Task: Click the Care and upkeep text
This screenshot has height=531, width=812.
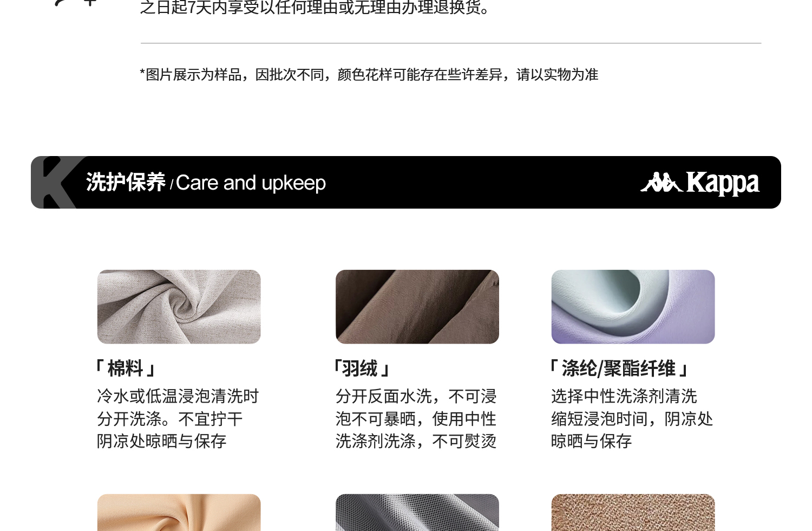Action: (x=251, y=183)
